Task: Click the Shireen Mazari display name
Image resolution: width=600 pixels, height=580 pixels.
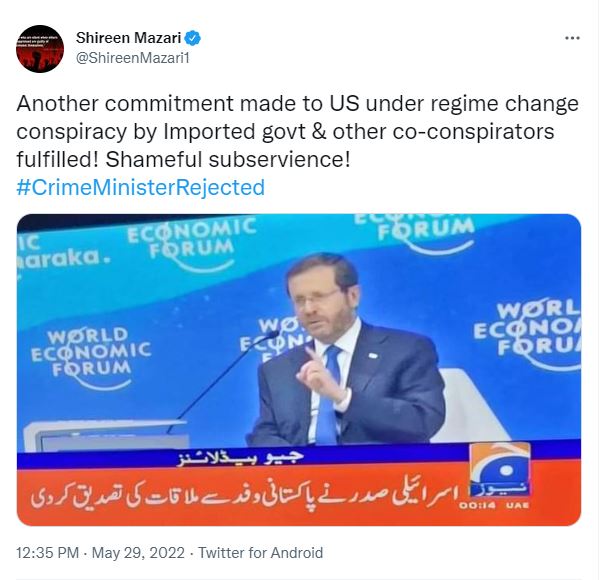Action: click(x=129, y=38)
